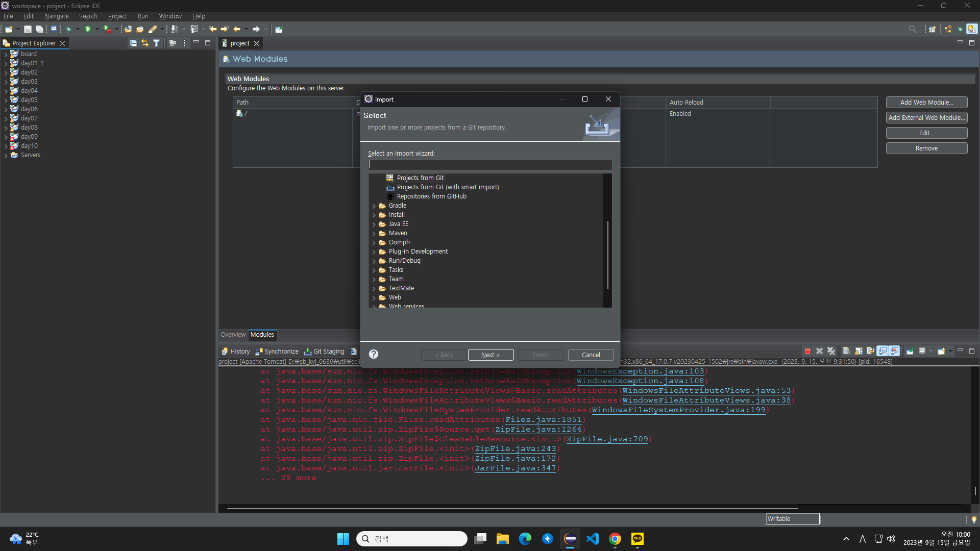Click the Forward navigation arrow icon
This screenshot has width=980, height=551.
[x=256, y=29]
